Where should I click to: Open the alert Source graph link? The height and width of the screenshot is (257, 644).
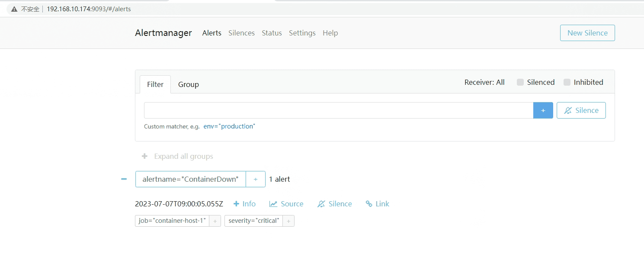point(286,204)
